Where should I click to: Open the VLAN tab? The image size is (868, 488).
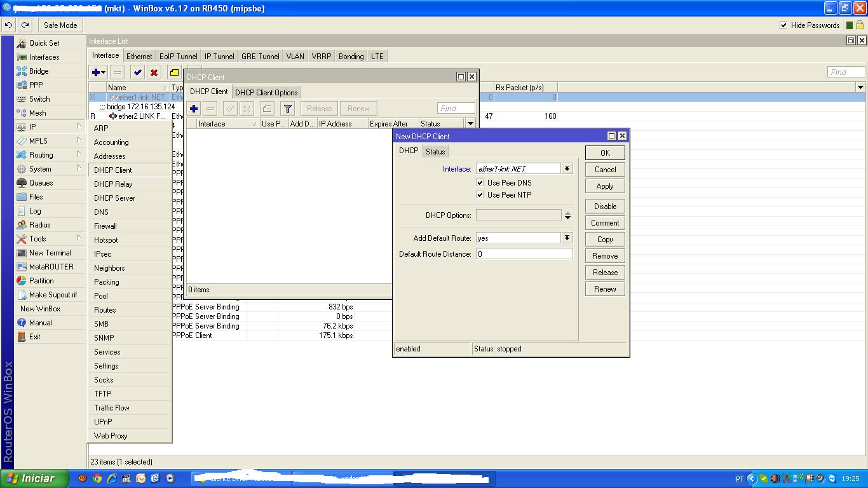pos(295,57)
